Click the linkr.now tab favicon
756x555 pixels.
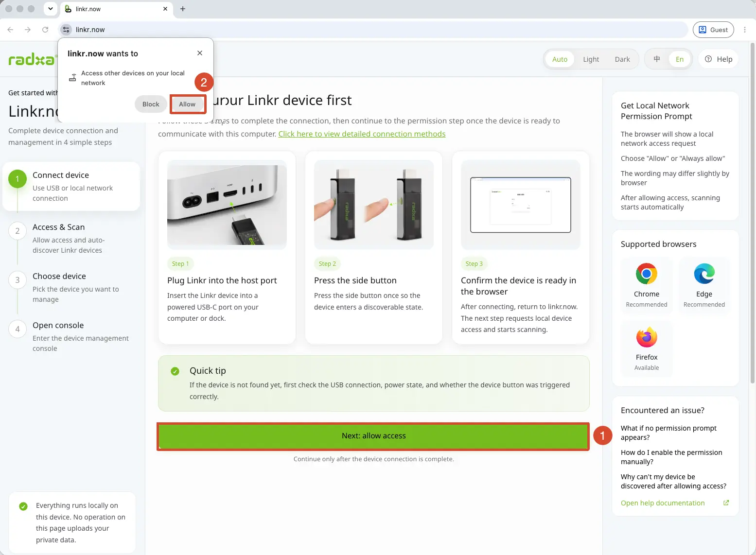tap(68, 9)
